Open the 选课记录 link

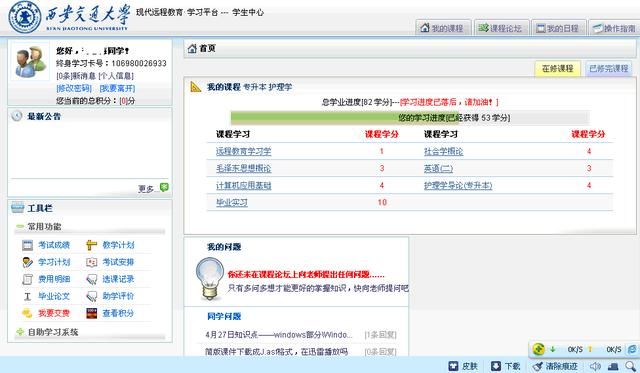[x=118, y=279]
